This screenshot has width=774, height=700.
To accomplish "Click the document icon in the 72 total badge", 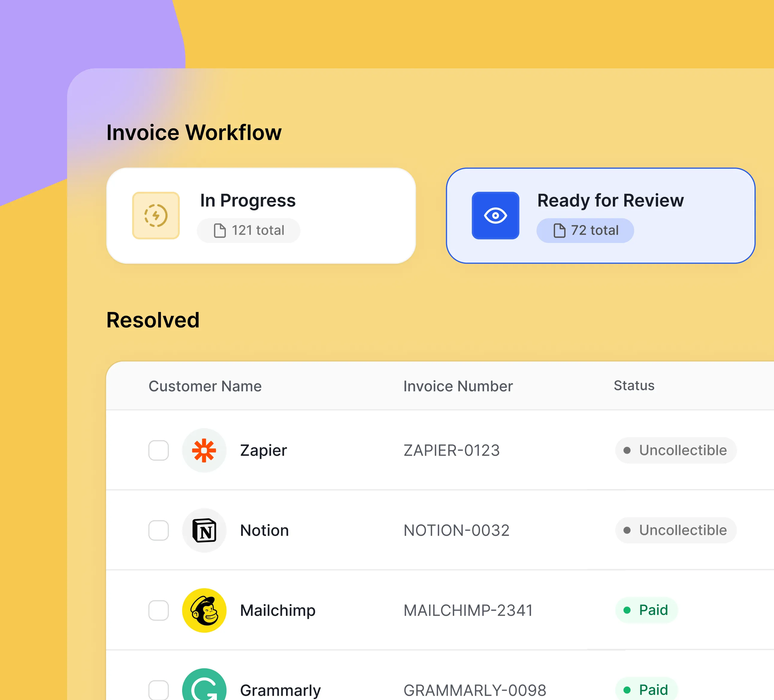I will tap(559, 230).
